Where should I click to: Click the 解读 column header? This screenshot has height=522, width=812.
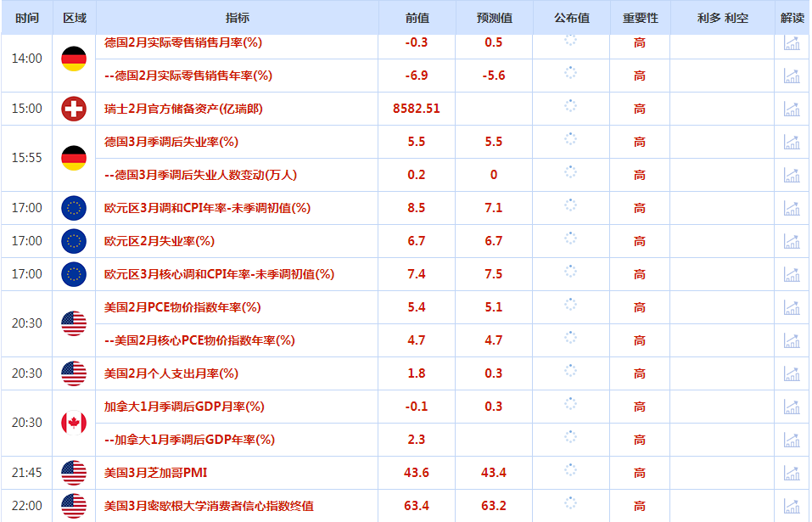click(792, 18)
